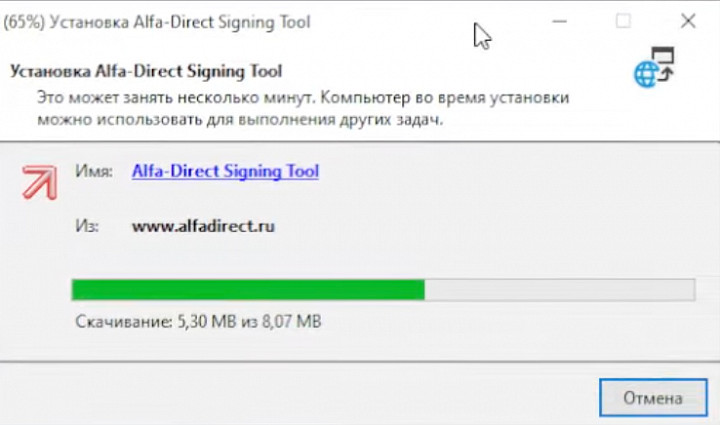This screenshot has height=425, width=720.
Task: Click the bold Установка Alfa-Direct Signing Tool heading
Action: click(146, 72)
